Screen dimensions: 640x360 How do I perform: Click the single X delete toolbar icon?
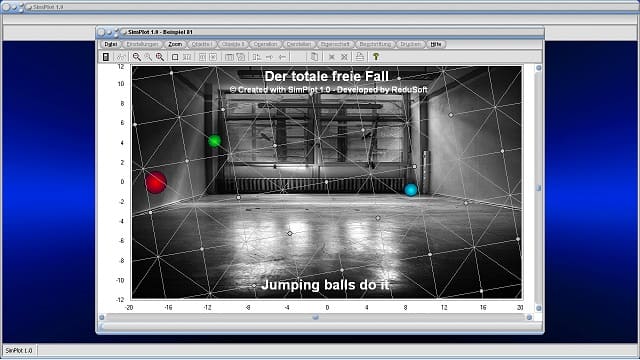coord(331,57)
